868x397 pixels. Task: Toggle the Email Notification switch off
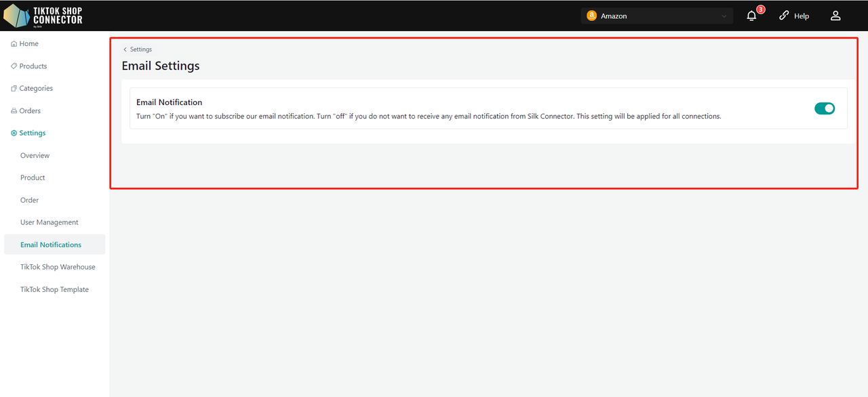tap(825, 108)
